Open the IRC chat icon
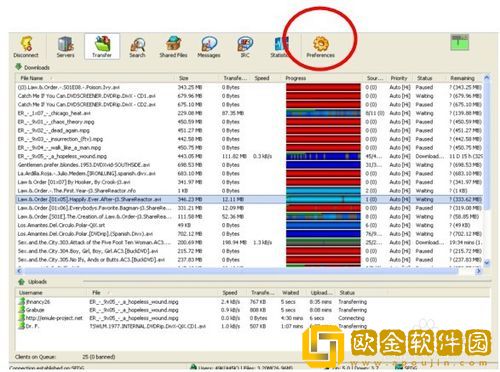This screenshot has height=372, width=500. [x=245, y=47]
